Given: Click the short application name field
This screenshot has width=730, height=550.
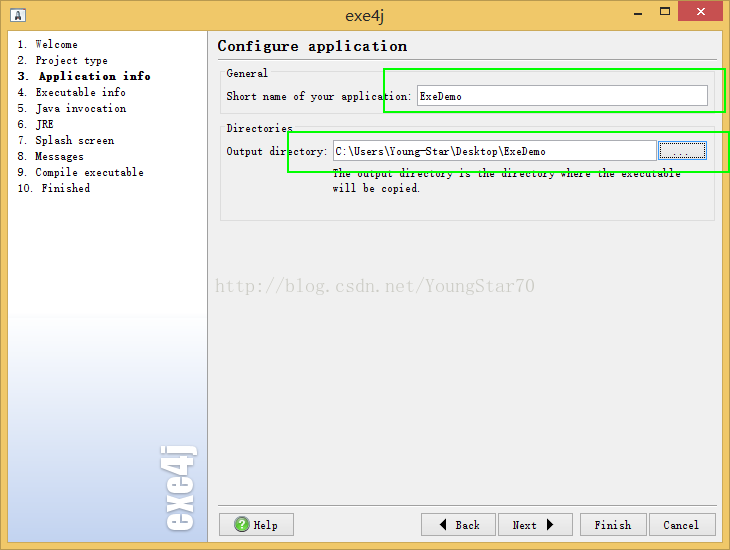Looking at the screenshot, I should [562, 96].
